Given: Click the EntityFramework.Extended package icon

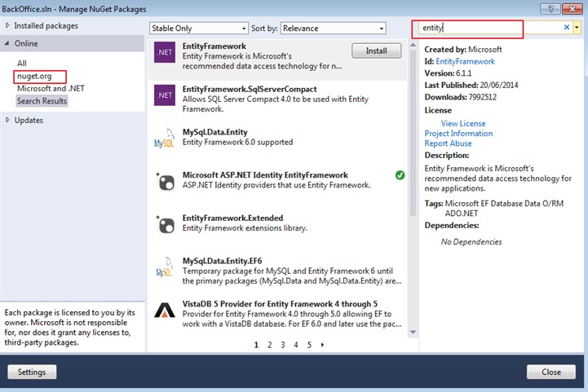Looking at the screenshot, I should [x=165, y=224].
